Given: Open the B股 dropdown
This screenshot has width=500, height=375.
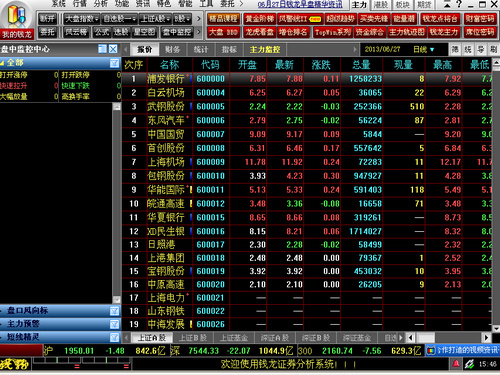Looking at the screenshot, I should [182, 19].
